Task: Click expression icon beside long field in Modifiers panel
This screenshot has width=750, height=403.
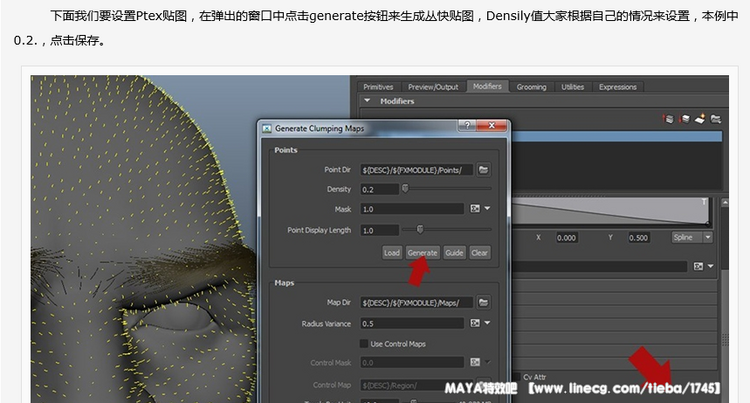Action: tap(698, 266)
